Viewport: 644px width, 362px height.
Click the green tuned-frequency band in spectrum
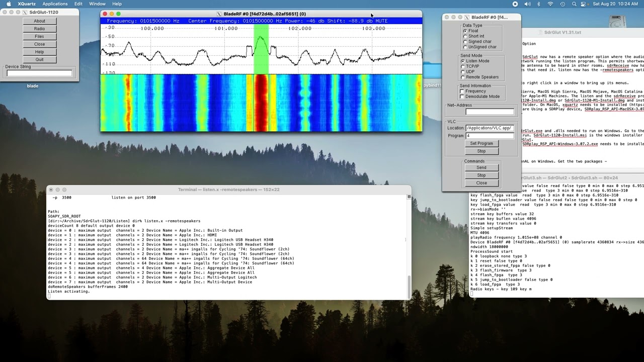coord(261,49)
